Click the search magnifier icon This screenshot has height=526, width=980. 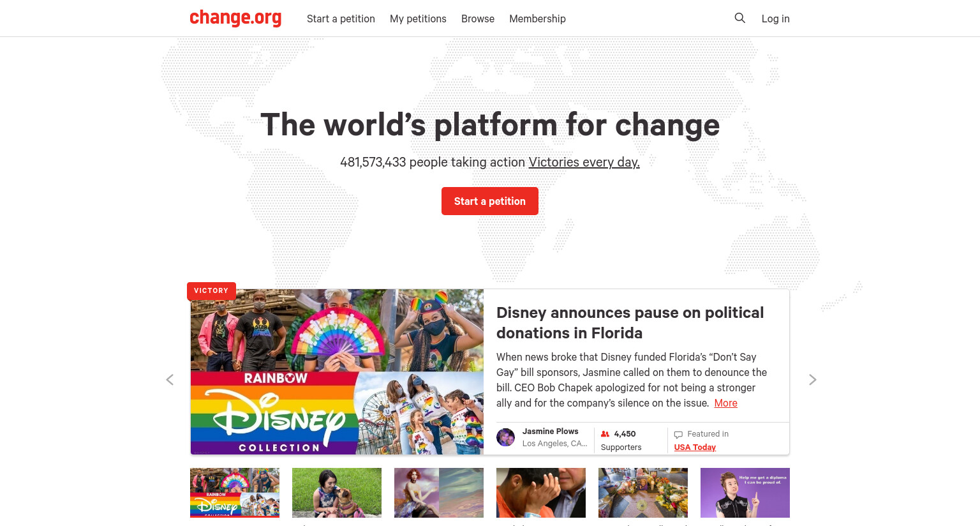pos(739,18)
